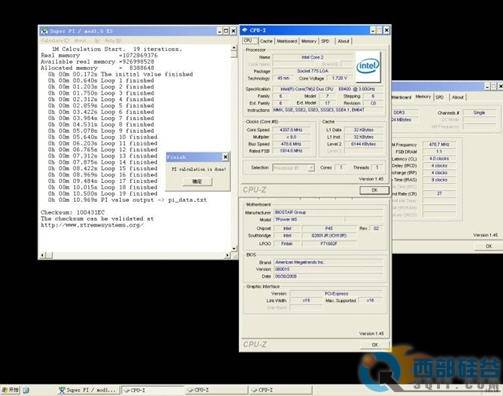
Task: Click 'PI calculation is done!' message
Action: [198, 169]
